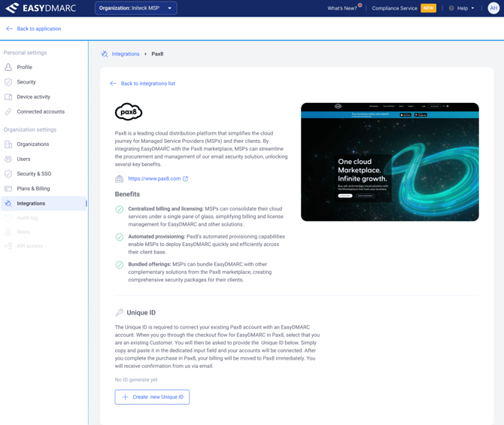
Task: Click the disabled Roles item
Action: pos(23,232)
